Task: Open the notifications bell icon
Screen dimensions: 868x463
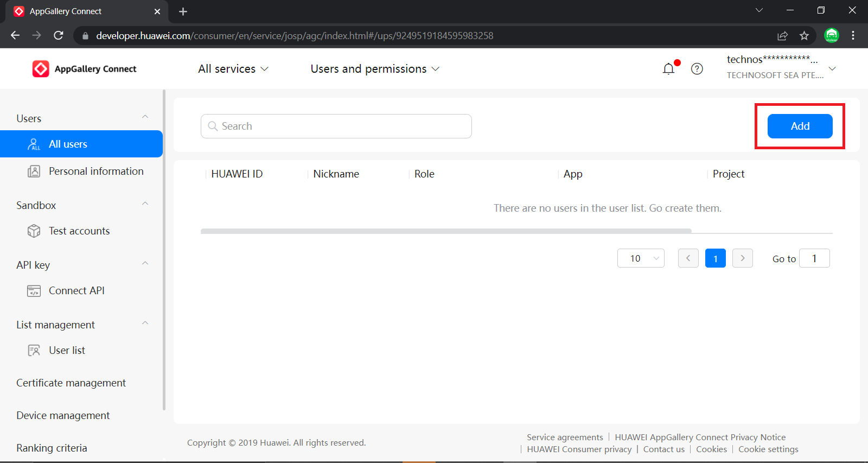Action: tap(669, 68)
